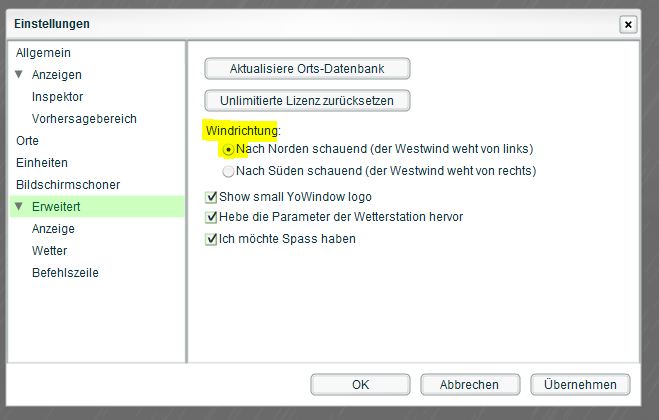Apply changes with Übernehmen button
This screenshot has height=420, width=659.
pyautogui.click(x=580, y=384)
